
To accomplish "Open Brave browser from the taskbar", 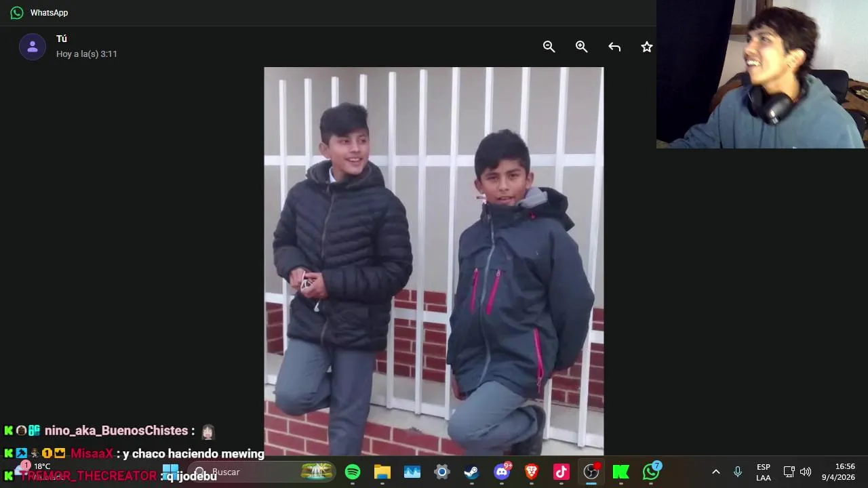I will [532, 472].
